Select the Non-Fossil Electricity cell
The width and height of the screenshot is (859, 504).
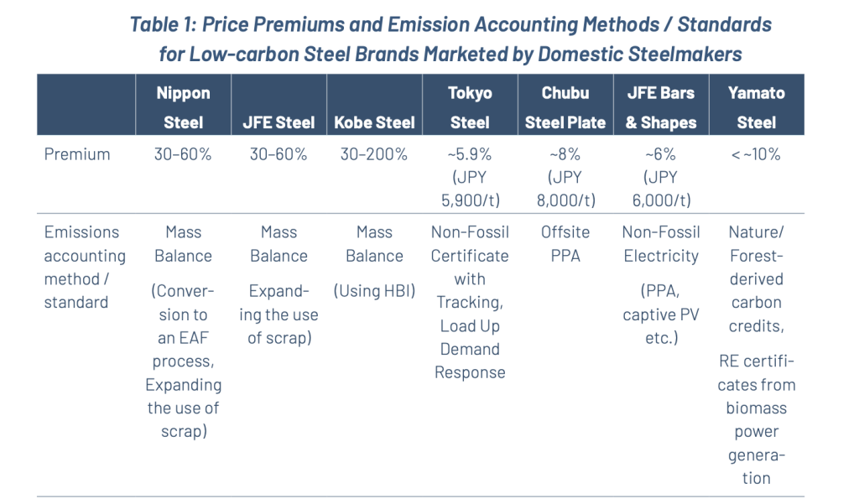point(661,284)
